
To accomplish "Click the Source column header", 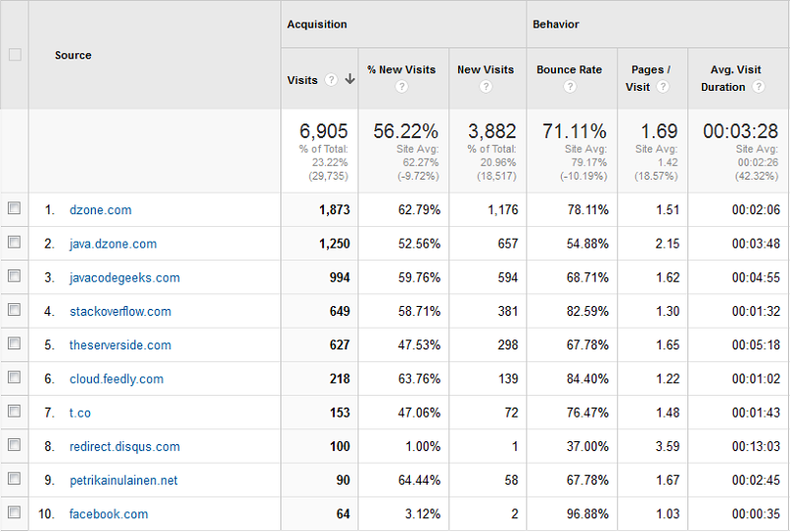I will click(x=73, y=55).
